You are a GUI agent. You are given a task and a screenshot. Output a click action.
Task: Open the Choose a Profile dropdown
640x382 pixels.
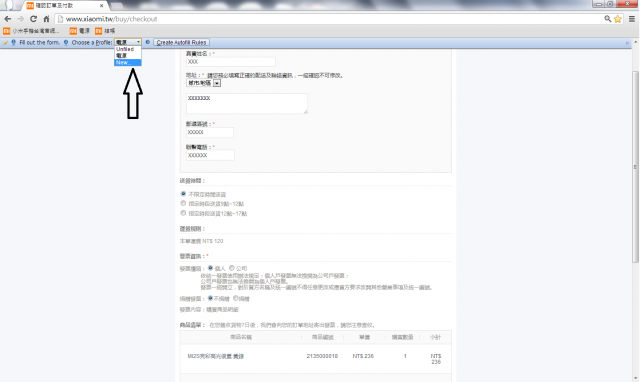pos(128,42)
